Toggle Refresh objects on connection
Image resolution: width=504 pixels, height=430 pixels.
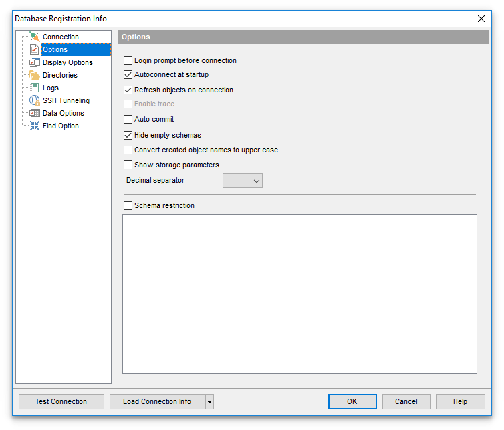128,90
